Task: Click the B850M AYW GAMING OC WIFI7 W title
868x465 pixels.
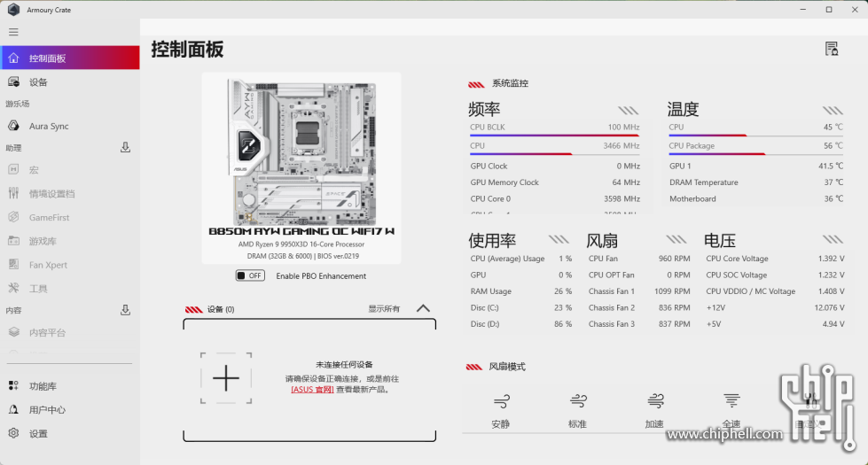Action: click(x=301, y=231)
